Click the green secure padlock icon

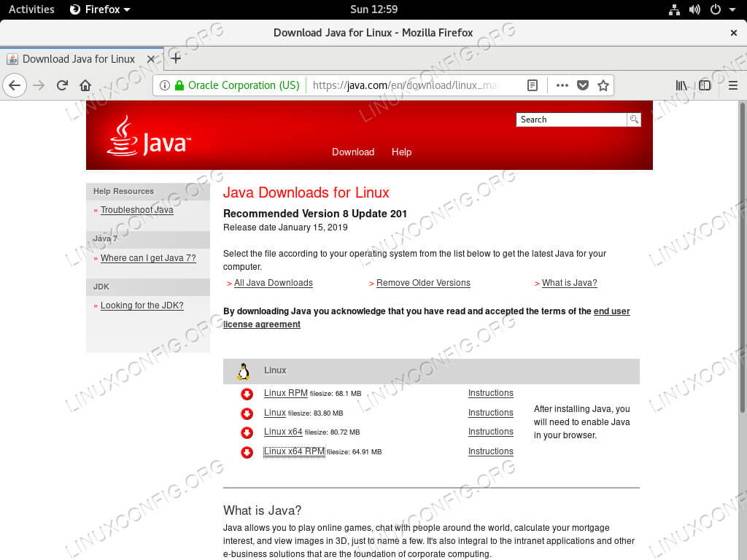pyautogui.click(x=179, y=86)
